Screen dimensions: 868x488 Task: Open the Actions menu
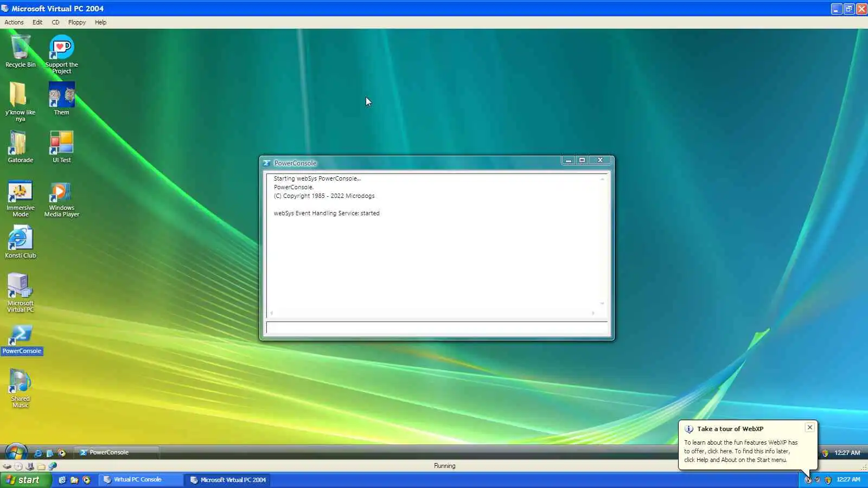point(14,22)
